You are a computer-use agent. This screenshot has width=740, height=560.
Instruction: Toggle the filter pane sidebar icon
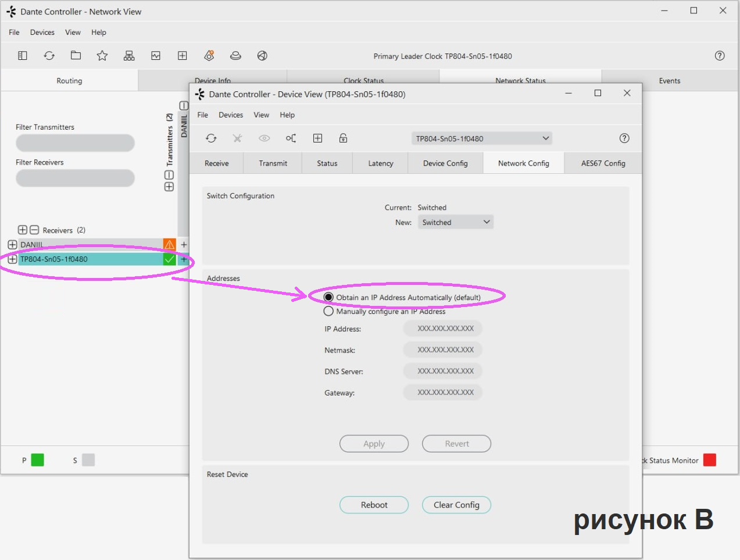[23, 56]
